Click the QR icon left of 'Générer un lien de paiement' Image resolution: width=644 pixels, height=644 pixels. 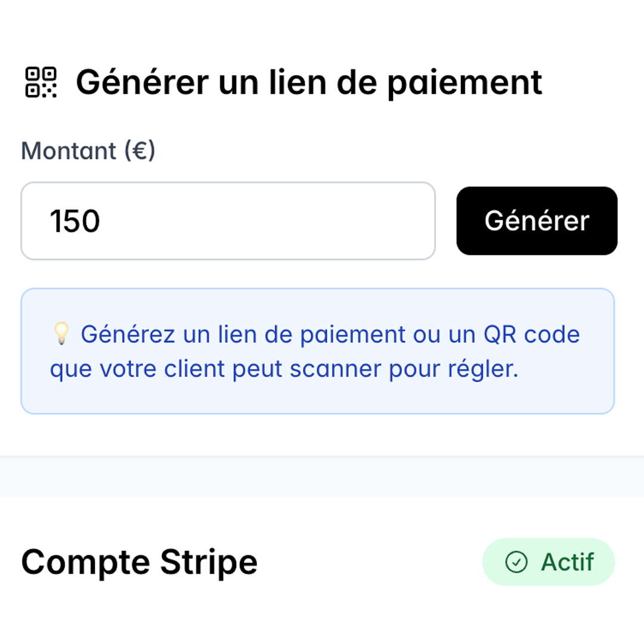[41, 82]
